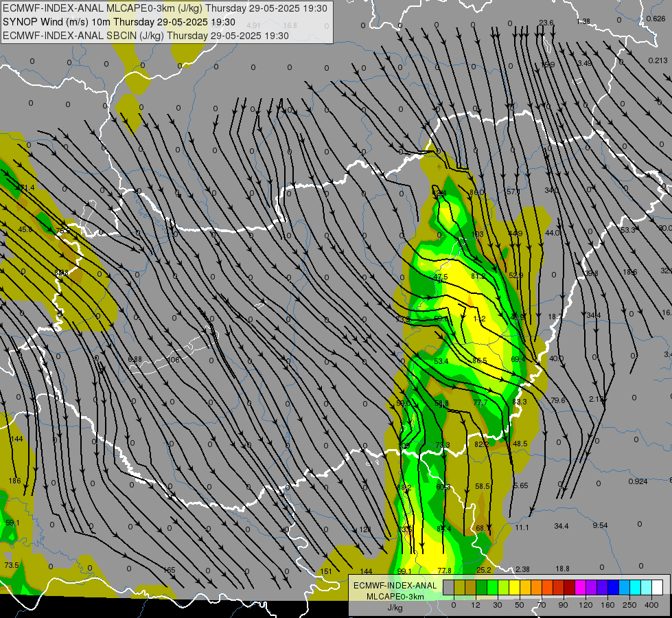Click the 0.626 value in the top-right corner
The width and height of the screenshot is (672, 618).
[656, 19]
